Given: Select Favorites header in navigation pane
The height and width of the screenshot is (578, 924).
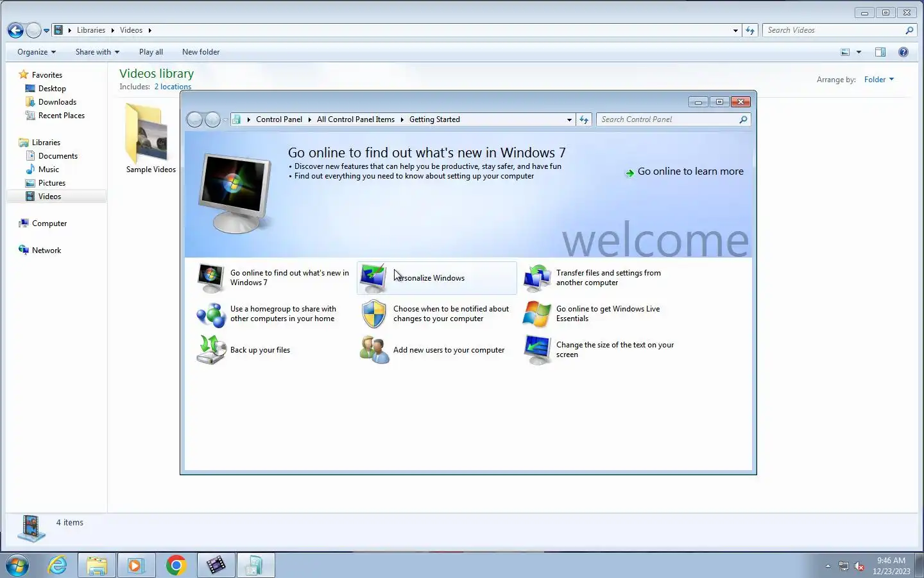Looking at the screenshot, I should tap(47, 75).
